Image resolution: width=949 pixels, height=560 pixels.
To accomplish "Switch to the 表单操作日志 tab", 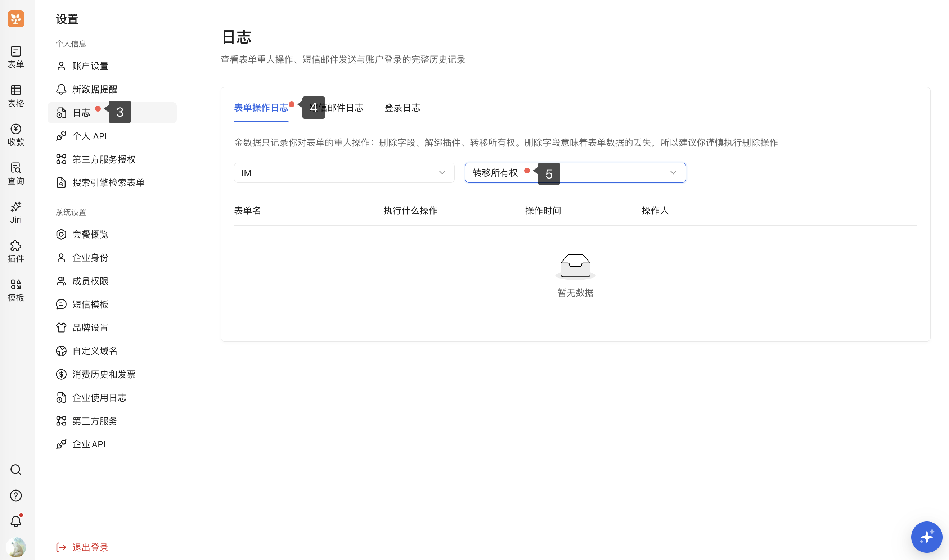I will pyautogui.click(x=261, y=108).
